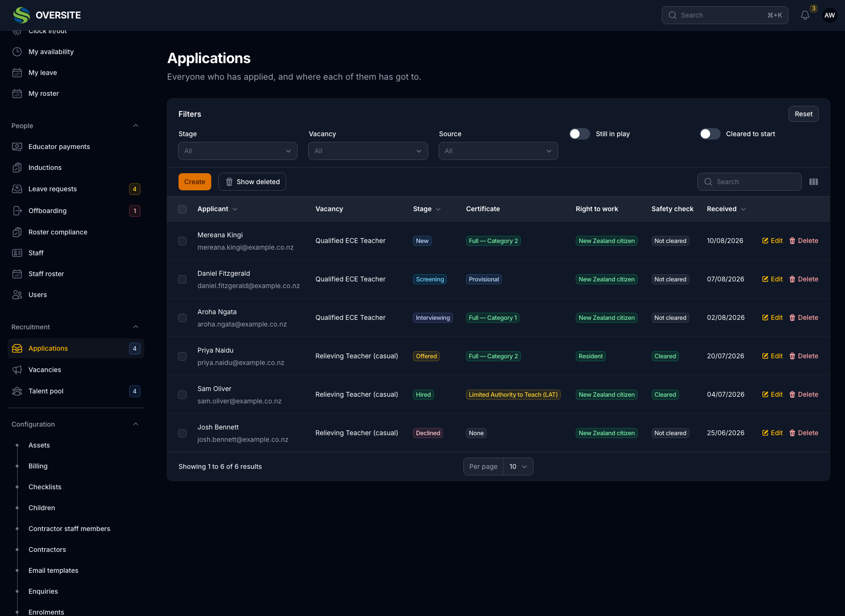Click the Educator payments icon
845x616 pixels.
(17, 147)
